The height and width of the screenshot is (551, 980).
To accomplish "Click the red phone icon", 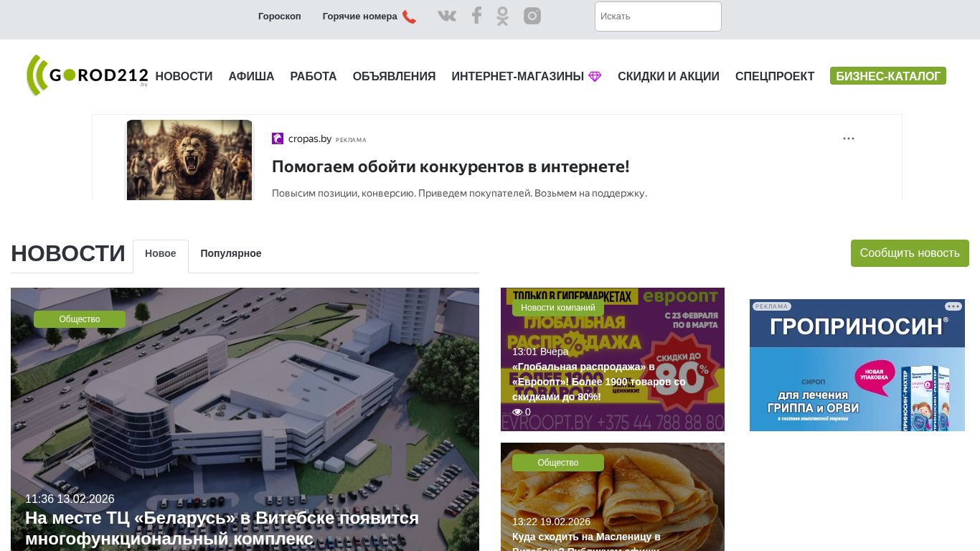I will (x=409, y=17).
